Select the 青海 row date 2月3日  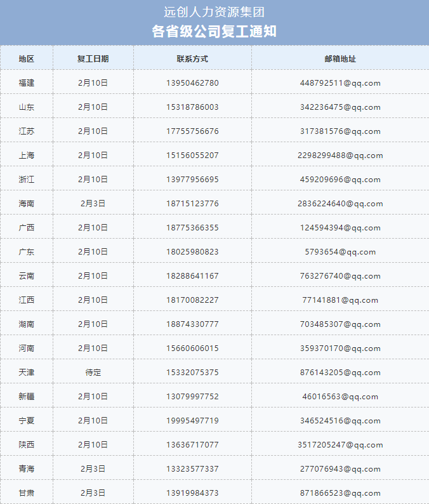pyautogui.click(x=93, y=468)
